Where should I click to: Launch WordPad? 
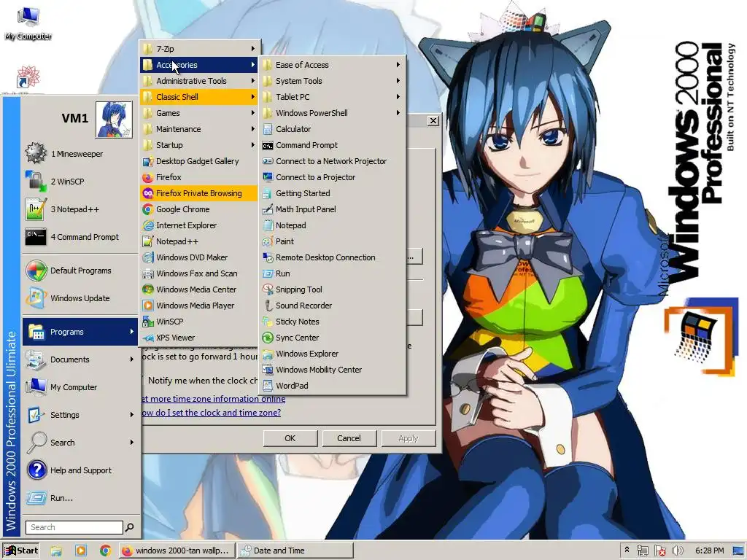point(332,386)
